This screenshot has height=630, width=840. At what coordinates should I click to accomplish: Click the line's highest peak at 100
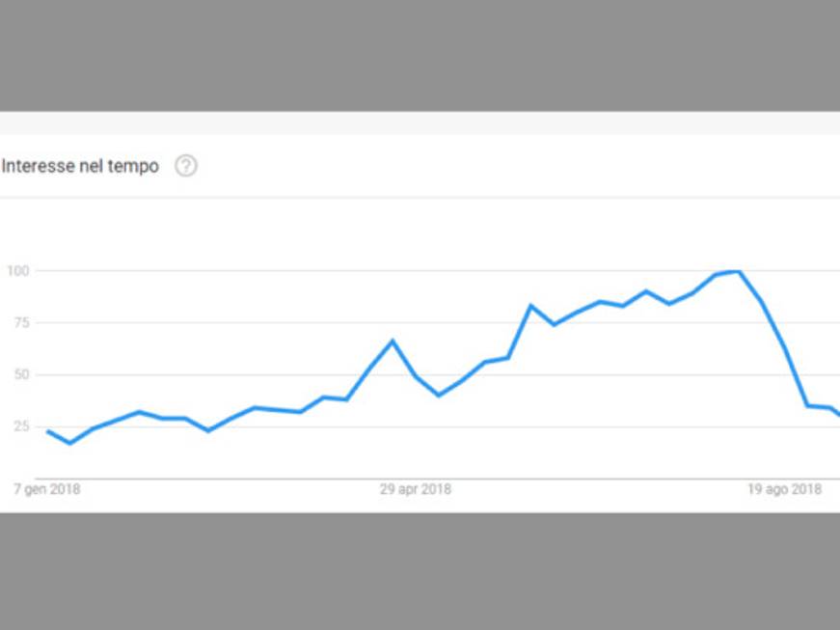740,272
